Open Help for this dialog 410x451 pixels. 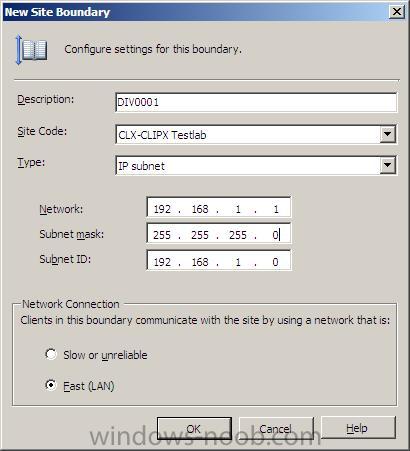358,428
